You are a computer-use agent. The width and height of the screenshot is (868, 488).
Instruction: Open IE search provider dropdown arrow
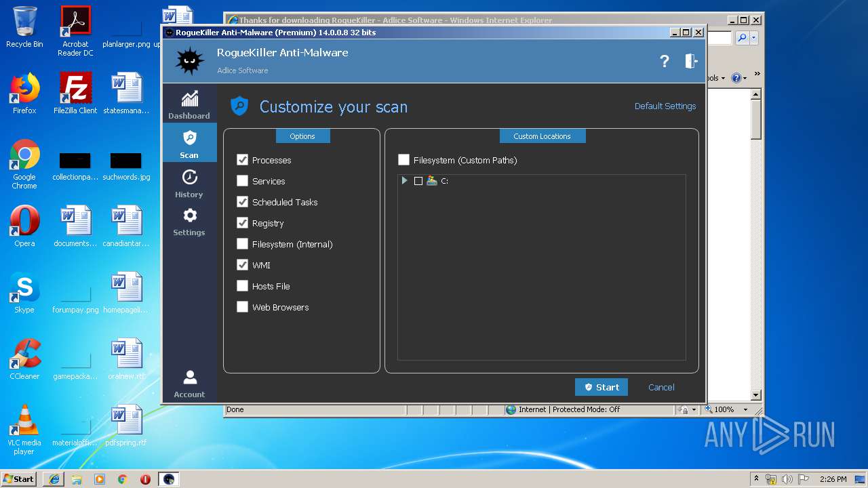click(x=755, y=38)
